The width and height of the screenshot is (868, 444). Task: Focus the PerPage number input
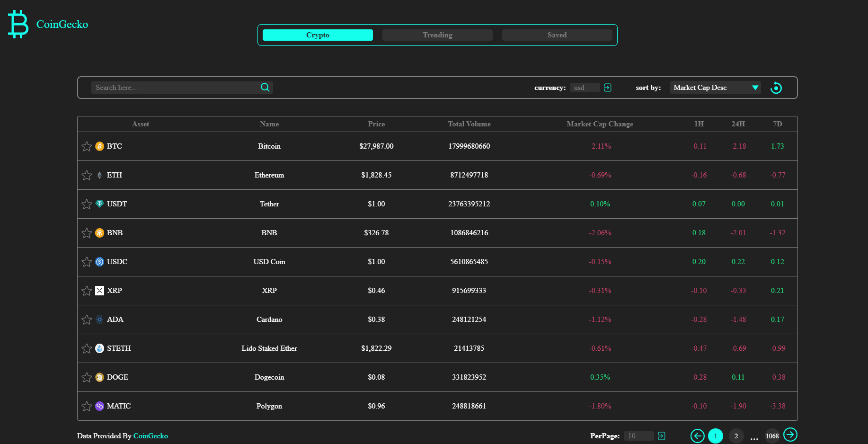[x=639, y=436]
